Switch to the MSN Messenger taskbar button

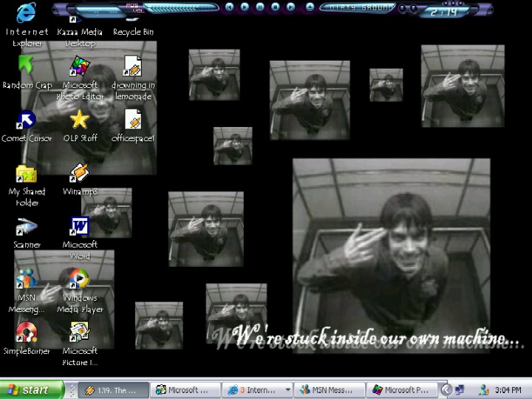pyautogui.click(x=329, y=390)
